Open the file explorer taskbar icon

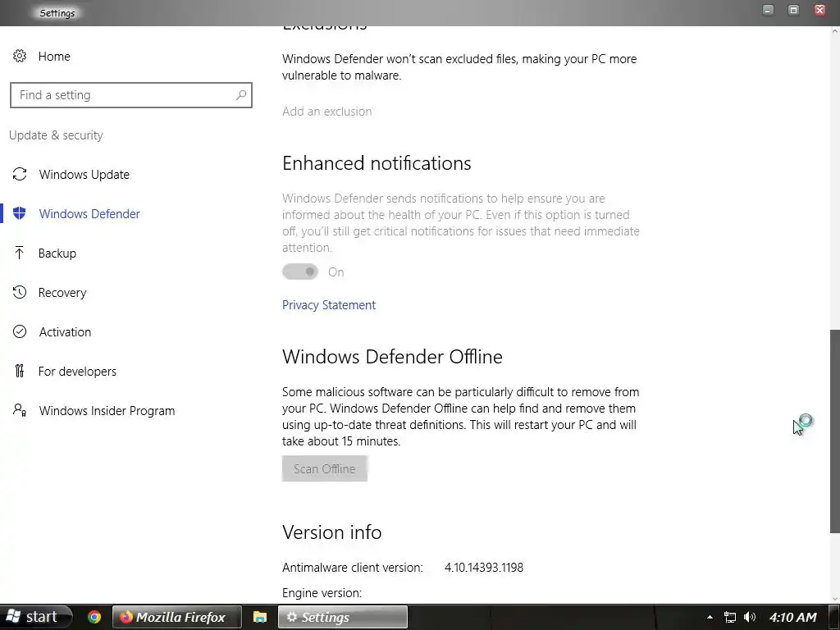pyautogui.click(x=260, y=617)
